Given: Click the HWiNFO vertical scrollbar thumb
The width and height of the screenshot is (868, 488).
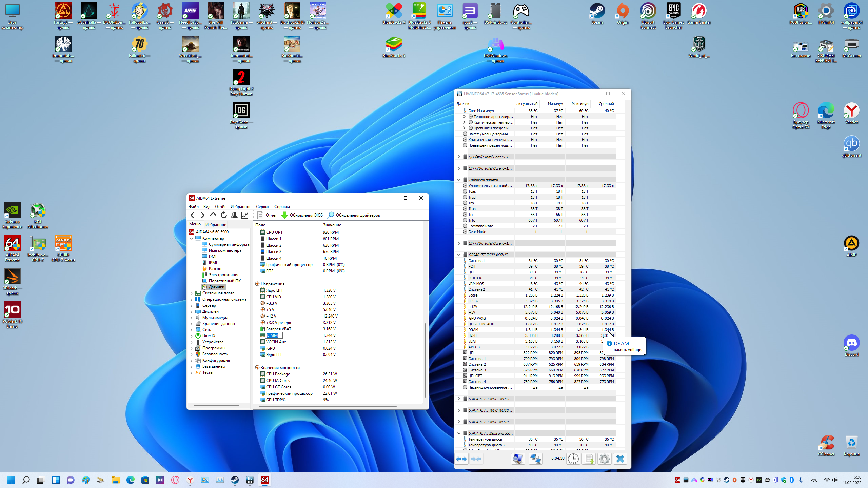Looking at the screenshot, I should (x=628, y=220).
